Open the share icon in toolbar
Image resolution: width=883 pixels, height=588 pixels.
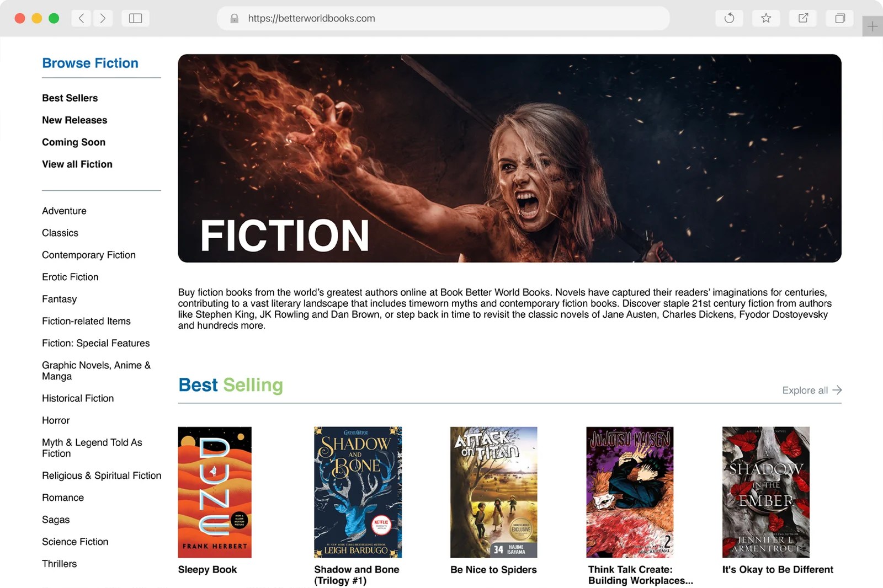[803, 18]
